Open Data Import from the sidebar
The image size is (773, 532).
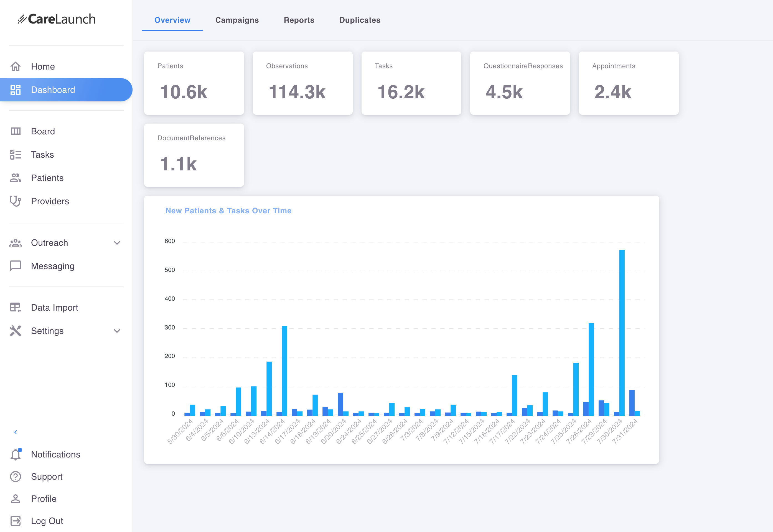(66, 307)
